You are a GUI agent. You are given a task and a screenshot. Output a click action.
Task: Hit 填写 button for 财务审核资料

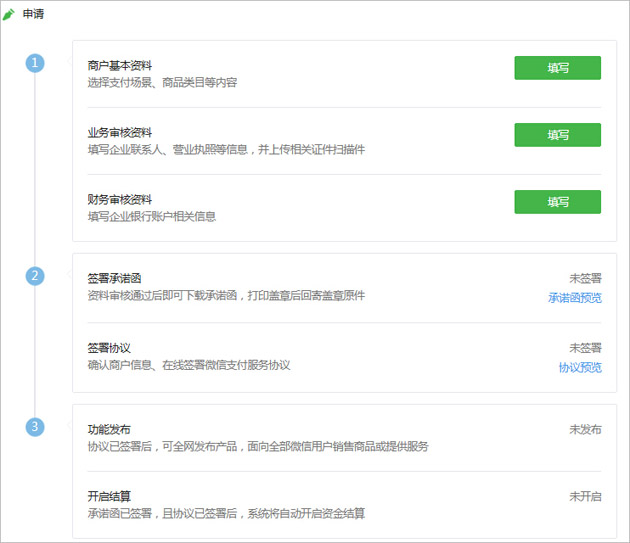click(x=557, y=202)
